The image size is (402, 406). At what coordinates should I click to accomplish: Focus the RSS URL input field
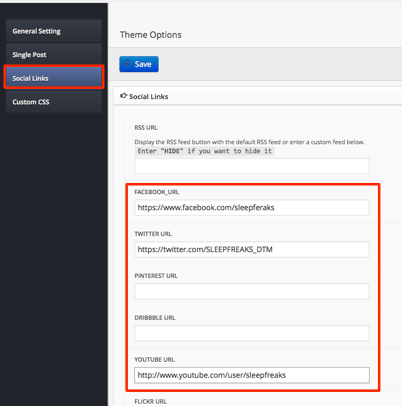click(252, 166)
